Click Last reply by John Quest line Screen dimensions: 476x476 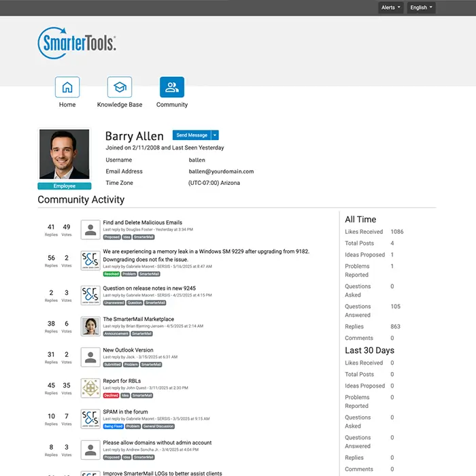[x=146, y=388]
